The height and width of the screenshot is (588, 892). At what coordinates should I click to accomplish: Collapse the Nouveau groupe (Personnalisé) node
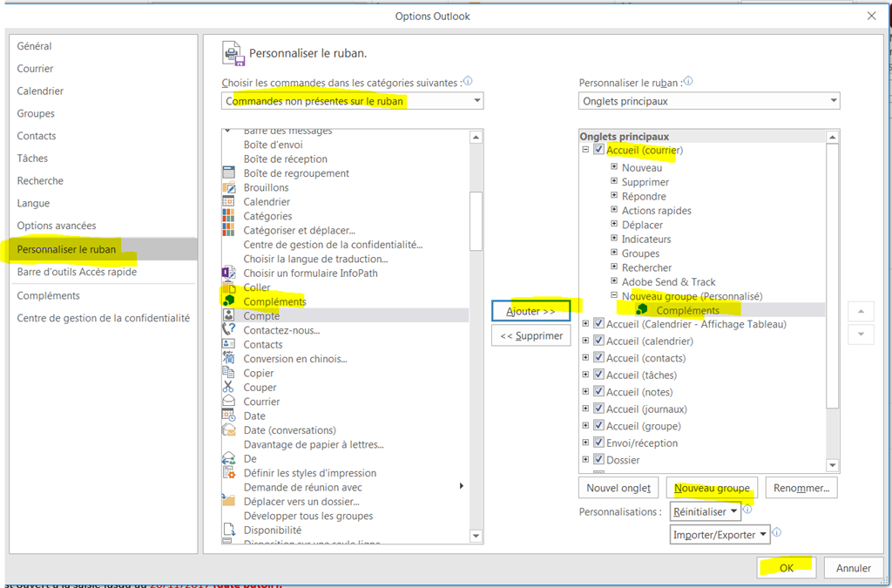(614, 295)
